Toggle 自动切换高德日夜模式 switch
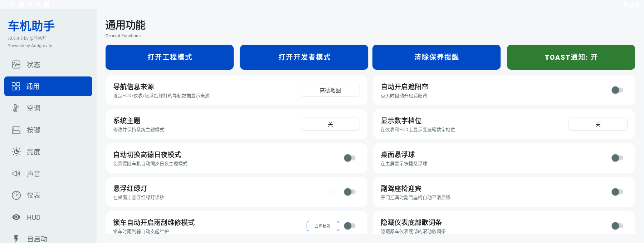Viewport: 644px width, 243px height. (x=350, y=158)
